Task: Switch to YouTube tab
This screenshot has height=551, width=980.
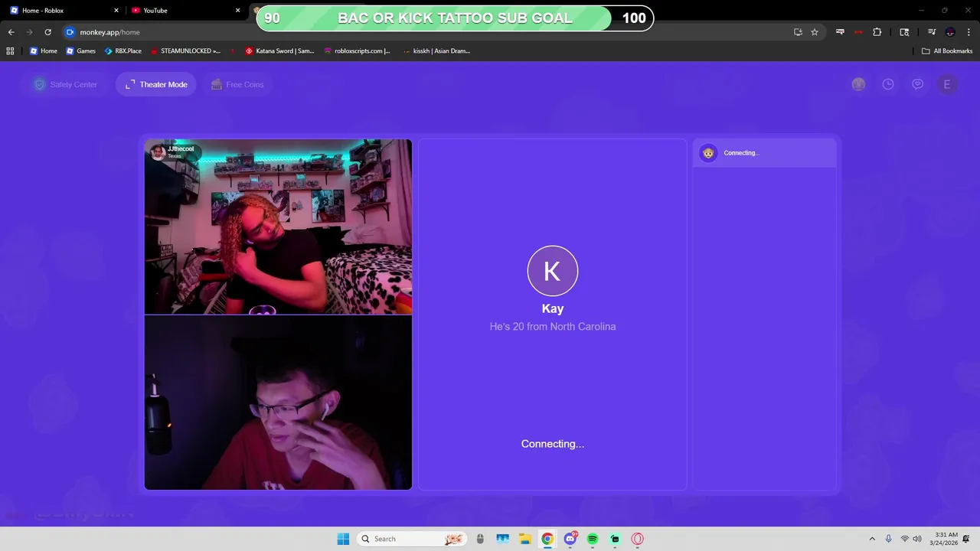Action: [x=185, y=10]
